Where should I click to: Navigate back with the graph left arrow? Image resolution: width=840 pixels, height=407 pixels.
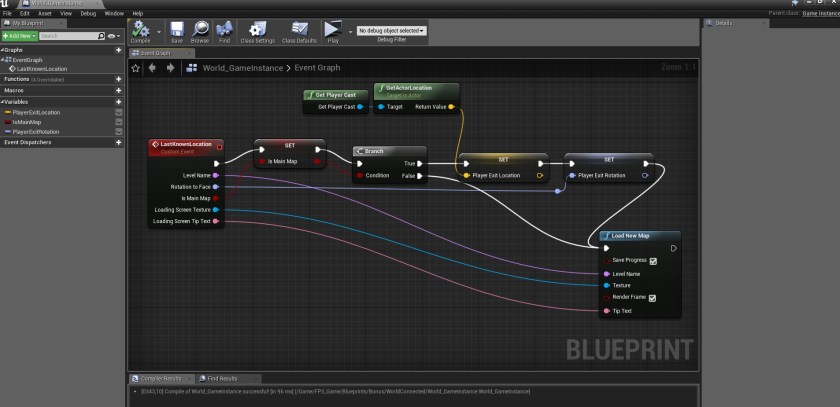pos(152,68)
